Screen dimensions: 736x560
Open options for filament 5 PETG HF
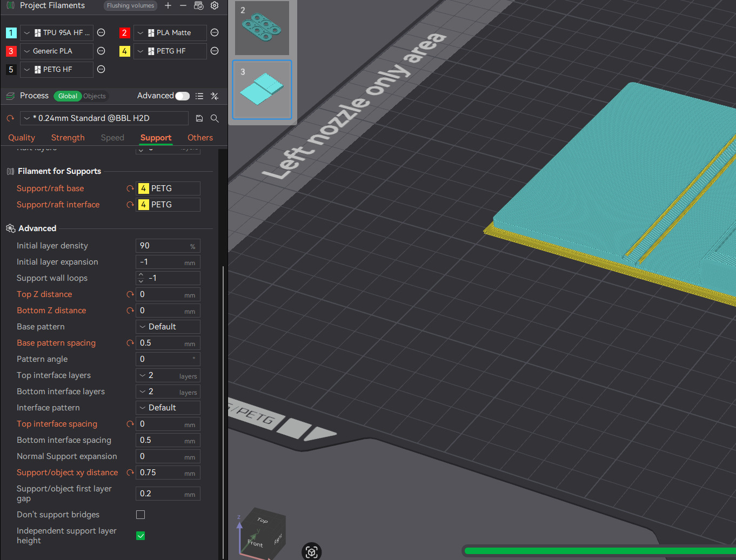[x=101, y=69]
